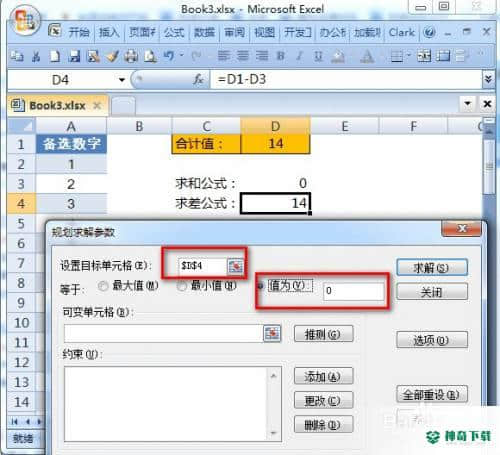Click the Print icon in toolbar
The image size is (500, 455).
click(131, 56)
